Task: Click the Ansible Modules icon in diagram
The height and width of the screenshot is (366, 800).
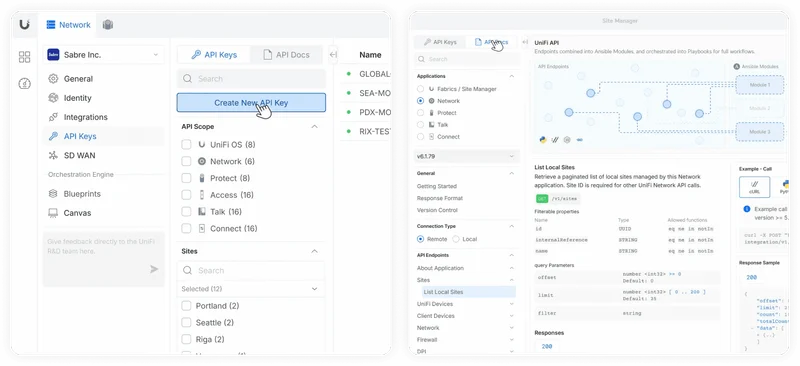Action: pos(736,66)
